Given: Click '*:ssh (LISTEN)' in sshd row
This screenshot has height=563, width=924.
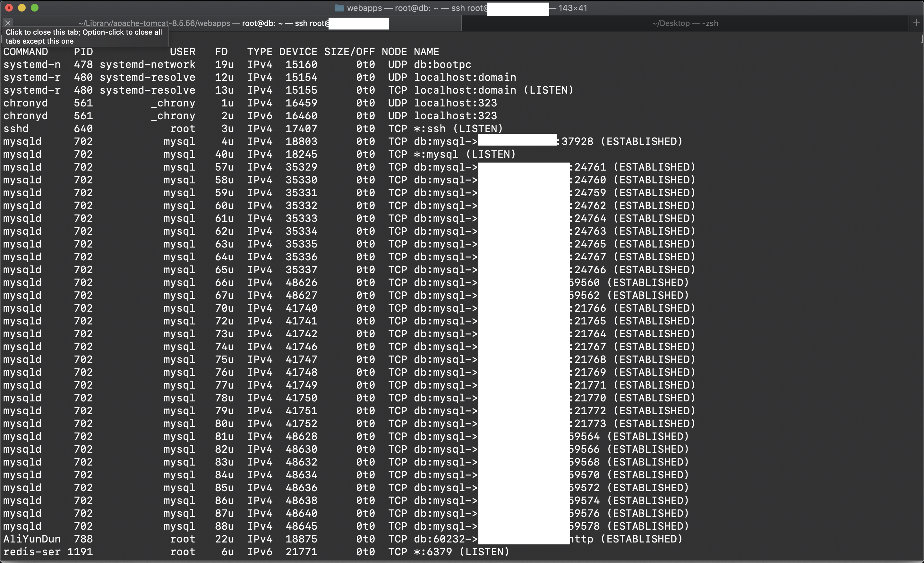Looking at the screenshot, I should coord(458,129).
